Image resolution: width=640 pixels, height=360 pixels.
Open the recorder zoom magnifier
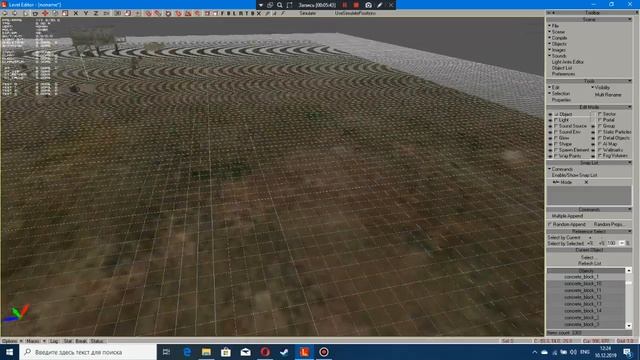tap(280, 5)
